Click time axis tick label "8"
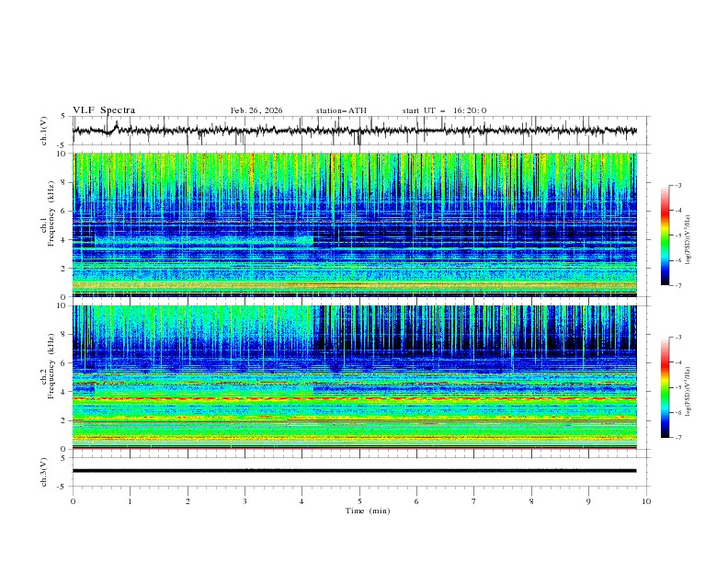 pos(531,501)
